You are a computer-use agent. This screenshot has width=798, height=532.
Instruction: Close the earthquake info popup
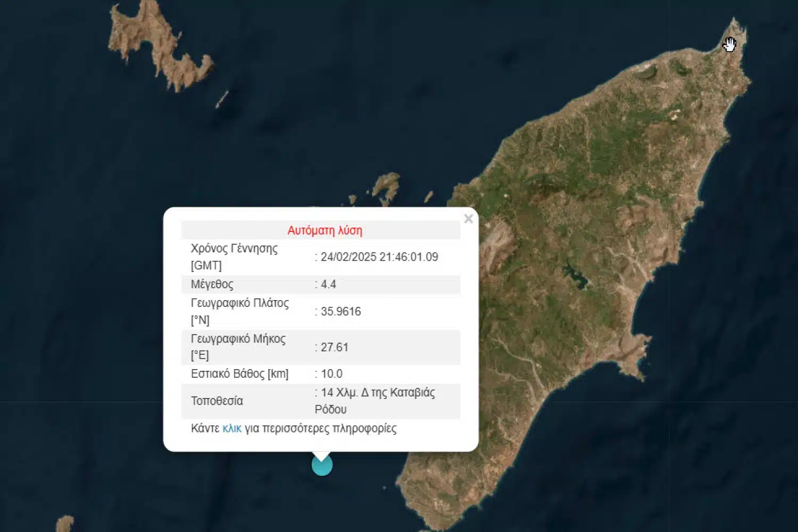coord(468,219)
